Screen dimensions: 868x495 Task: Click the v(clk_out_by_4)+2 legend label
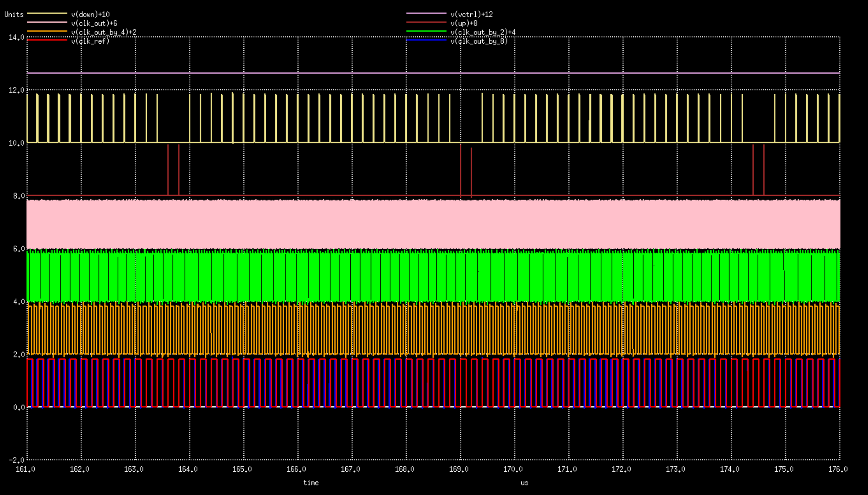click(104, 32)
